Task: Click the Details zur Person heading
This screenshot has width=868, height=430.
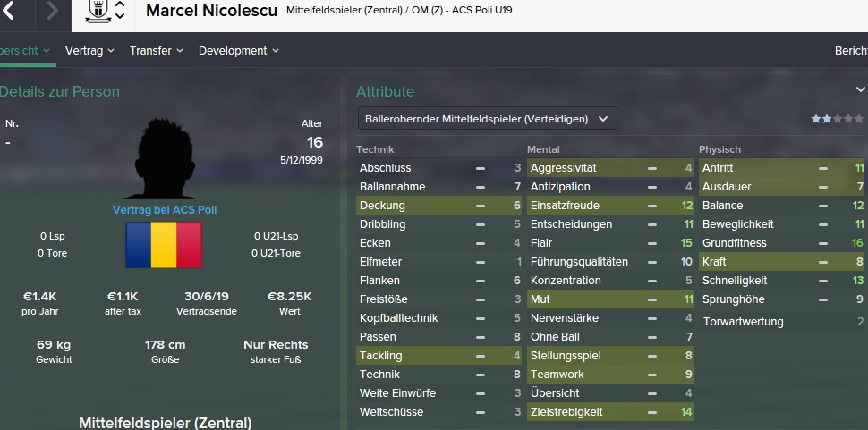Action: click(x=60, y=91)
